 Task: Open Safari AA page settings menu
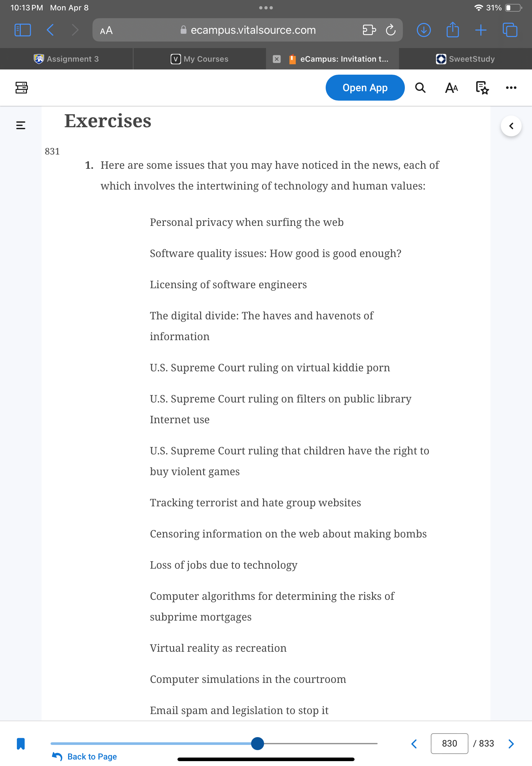point(106,30)
